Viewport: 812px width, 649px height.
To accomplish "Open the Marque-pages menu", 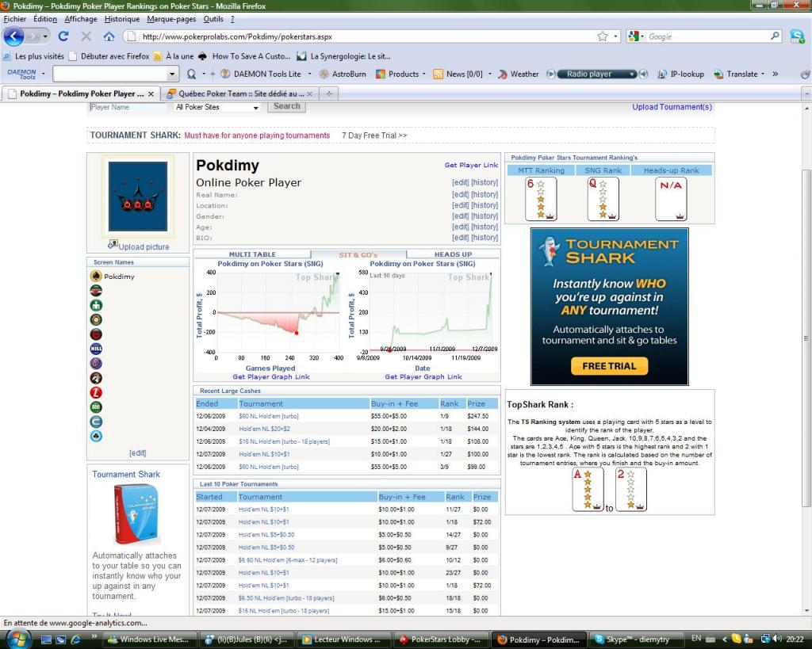I will (x=171, y=19).
